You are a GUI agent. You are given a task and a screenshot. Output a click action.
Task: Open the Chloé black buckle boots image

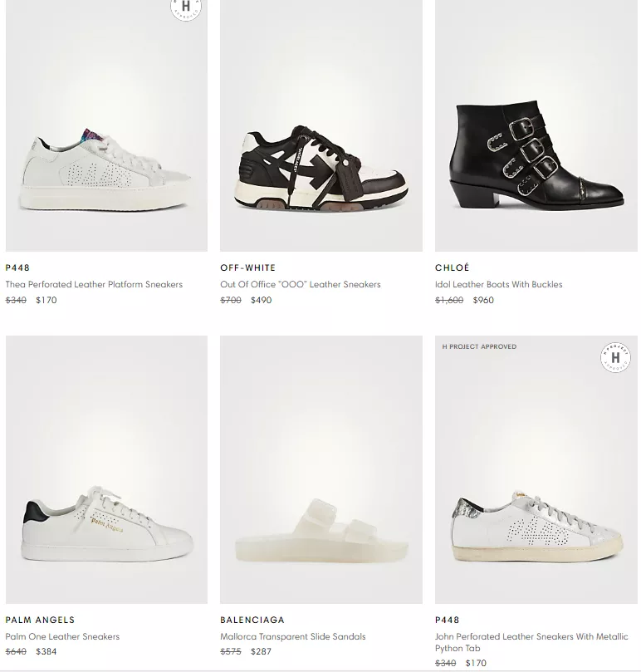click(536, 125)
